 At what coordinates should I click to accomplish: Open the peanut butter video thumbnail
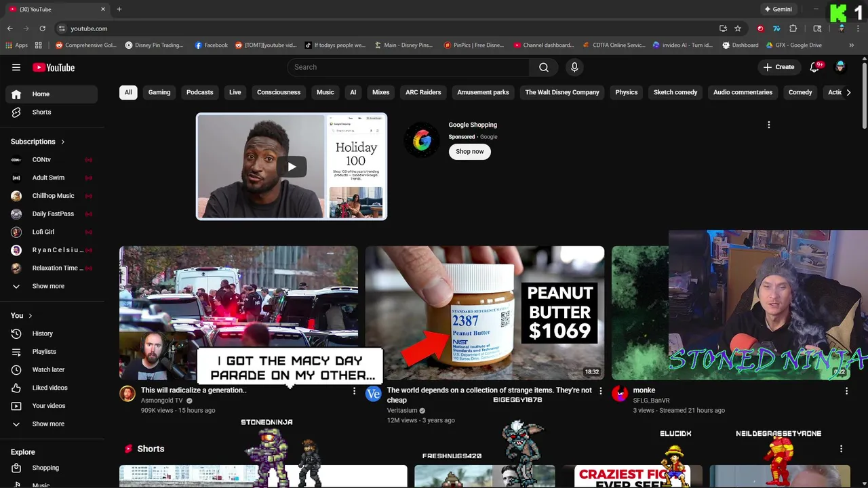pyautogui.click(x=485, y=312)
